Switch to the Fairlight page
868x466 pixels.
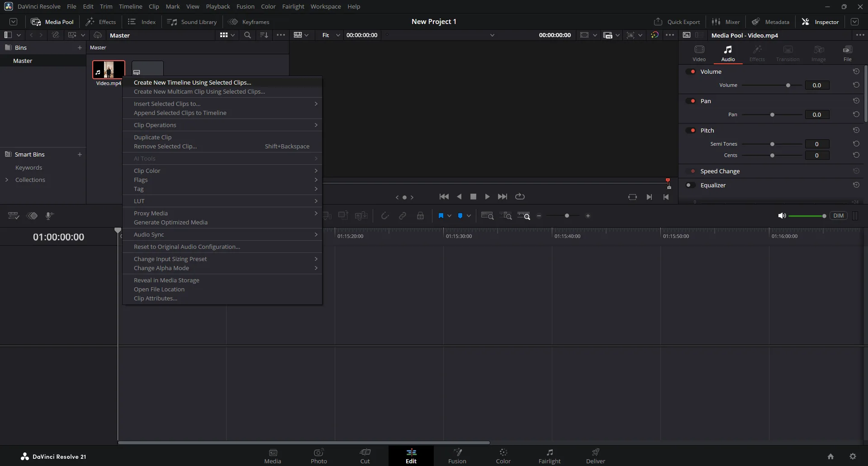[x=549, y=456]
